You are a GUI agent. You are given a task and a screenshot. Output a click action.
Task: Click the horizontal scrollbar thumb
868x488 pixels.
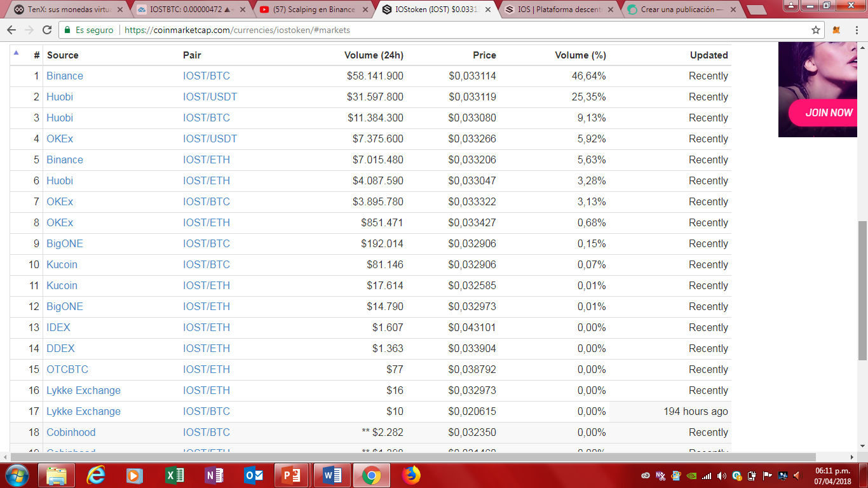(x=414, y=457)
